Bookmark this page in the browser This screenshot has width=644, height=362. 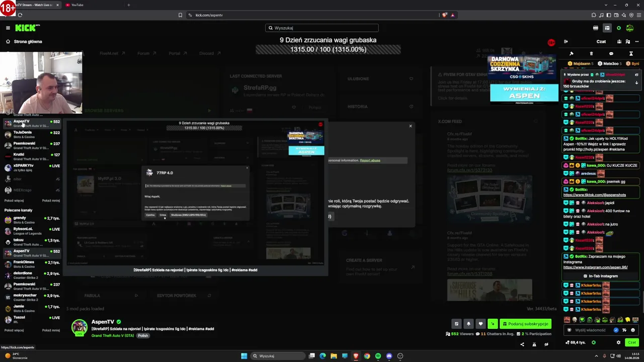(x=180, y=15)
